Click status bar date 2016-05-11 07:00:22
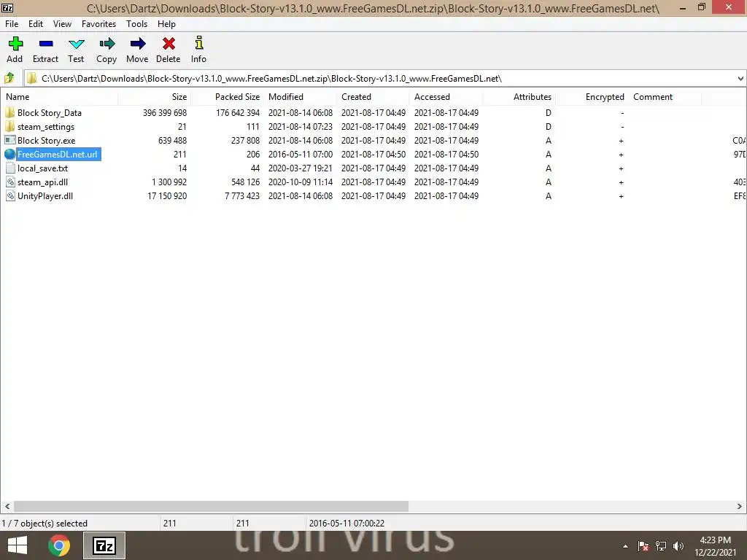This screenshot has width=747, height=560. 347,524
